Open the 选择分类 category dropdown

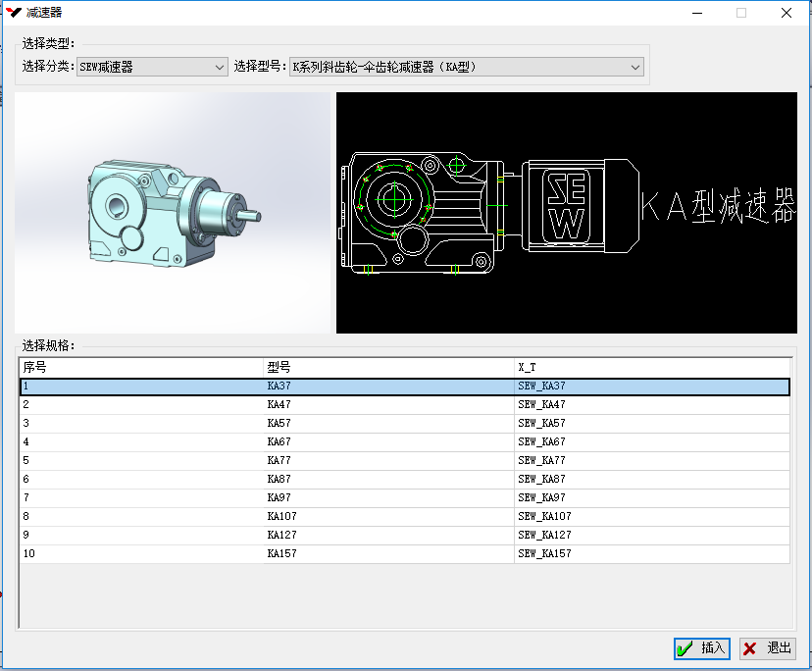(x=152, y=67)
